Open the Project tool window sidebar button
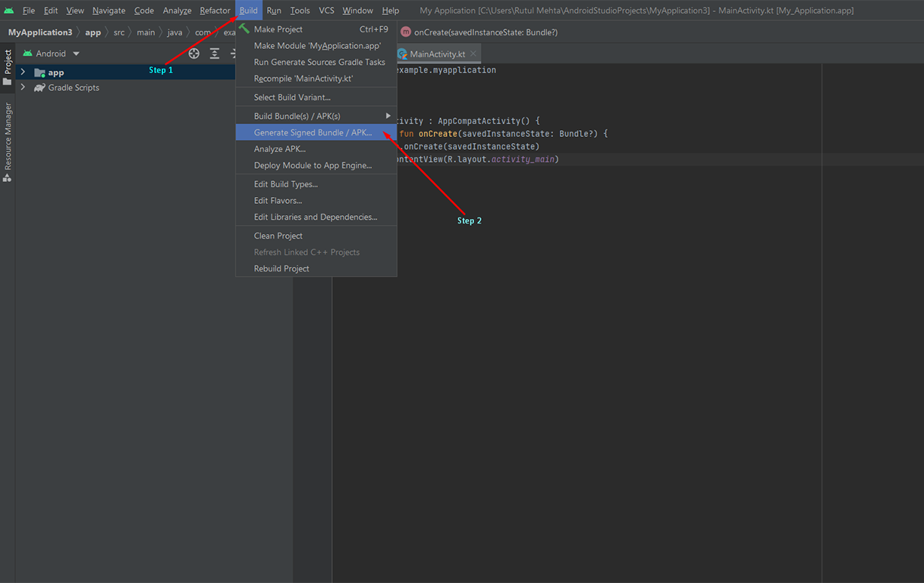This screenshot has height=583, width=924. coord(8,68)
